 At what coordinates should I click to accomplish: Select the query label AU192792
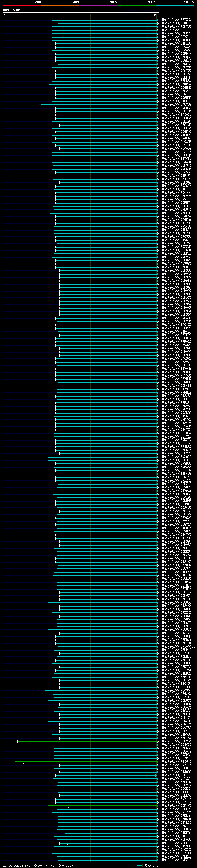tap(11, 10)
